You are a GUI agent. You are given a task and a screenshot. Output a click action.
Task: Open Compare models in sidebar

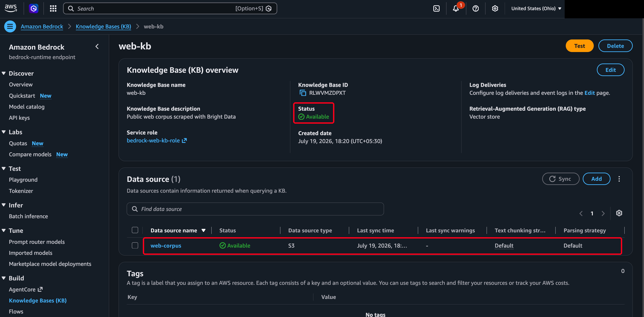[x=30, y=154]
